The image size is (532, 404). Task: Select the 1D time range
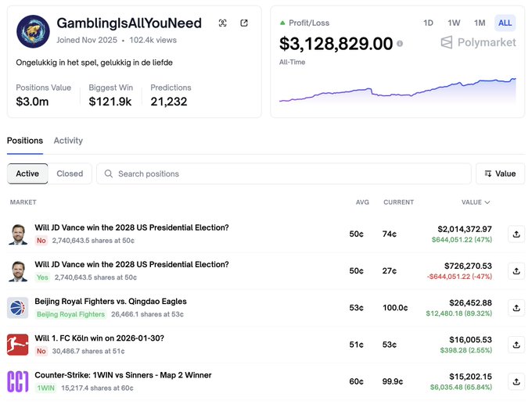(428, 23)
